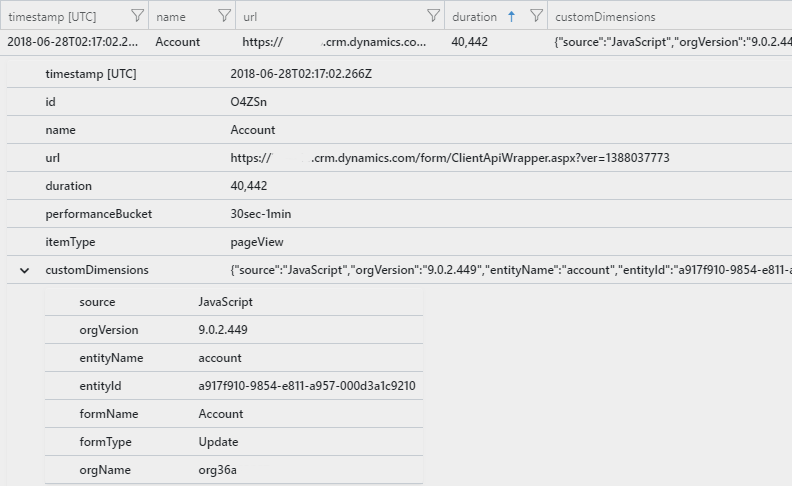Collapse the customDimensions chevron

(x=24, y=270)
